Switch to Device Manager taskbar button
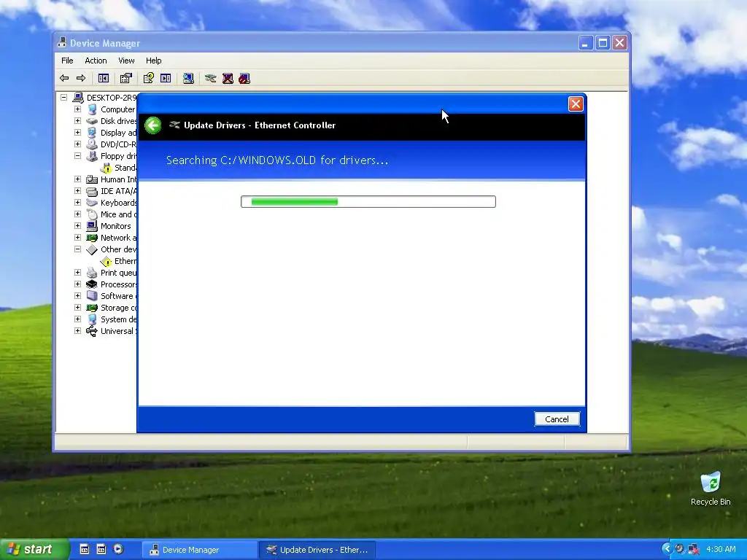The image size is (747, 560). pyautogui.click(x=200, y=550)
